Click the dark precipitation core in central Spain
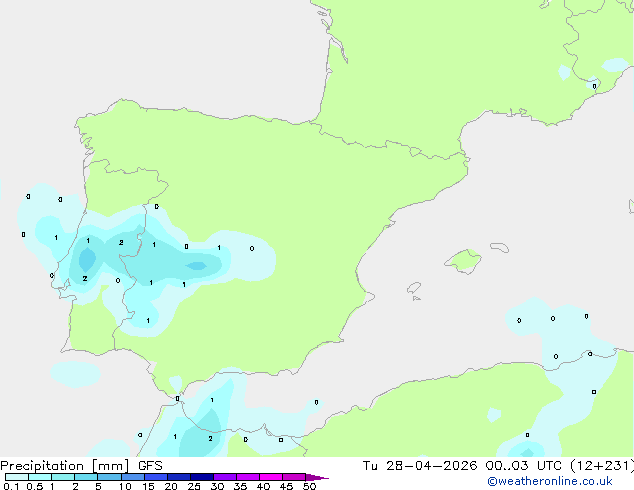The height and width of the screenshot is (490, 634). [197, 266]
